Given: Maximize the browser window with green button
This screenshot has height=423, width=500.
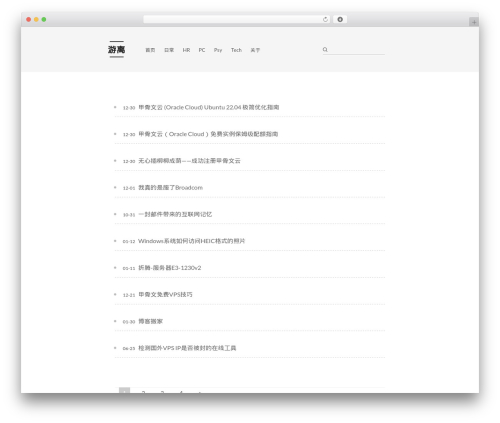Looking at the screenshot, I should click(x=44, y=19).
